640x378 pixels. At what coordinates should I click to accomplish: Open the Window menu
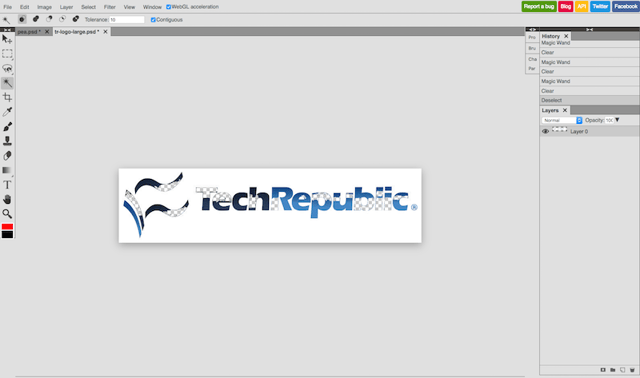(x=152, y=7)
